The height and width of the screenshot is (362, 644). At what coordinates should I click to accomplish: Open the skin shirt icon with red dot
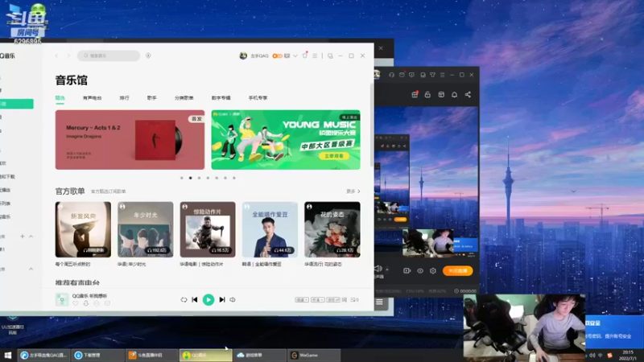tap(305, 56)
